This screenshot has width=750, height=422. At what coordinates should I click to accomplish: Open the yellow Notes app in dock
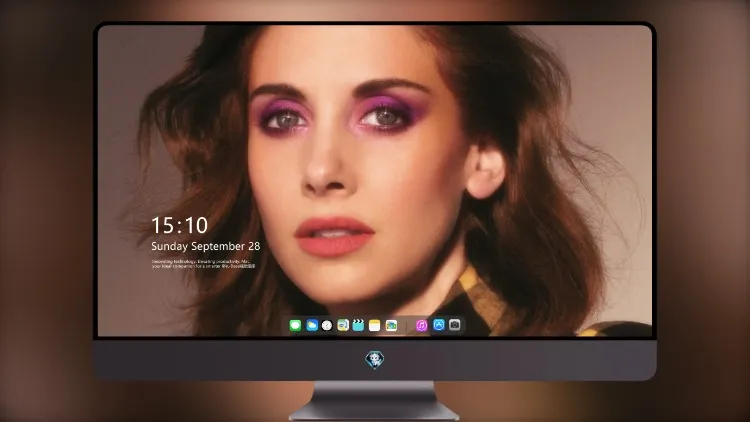pos(375,325)
